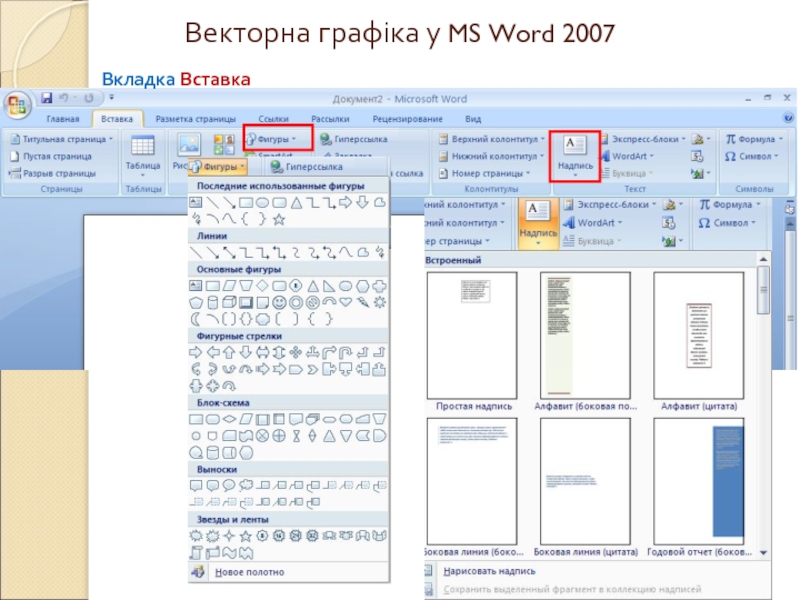
Task: Click the Redo arrow in the quick access toolbar
Action: tap(89, 98)
